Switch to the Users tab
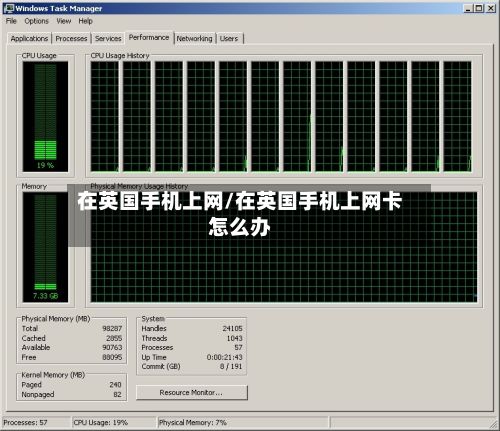The image size is (500, 431). [x=229, y=39]
